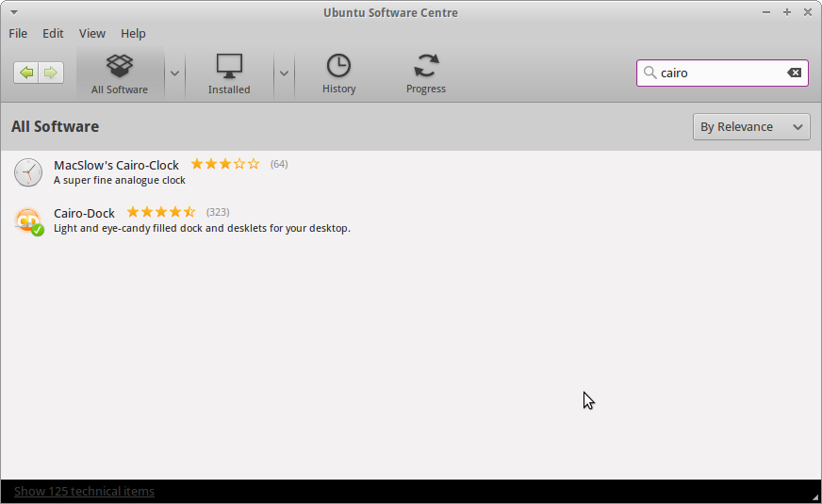Open the Edit menu
The image size is (822, 504).
point(53,34)
